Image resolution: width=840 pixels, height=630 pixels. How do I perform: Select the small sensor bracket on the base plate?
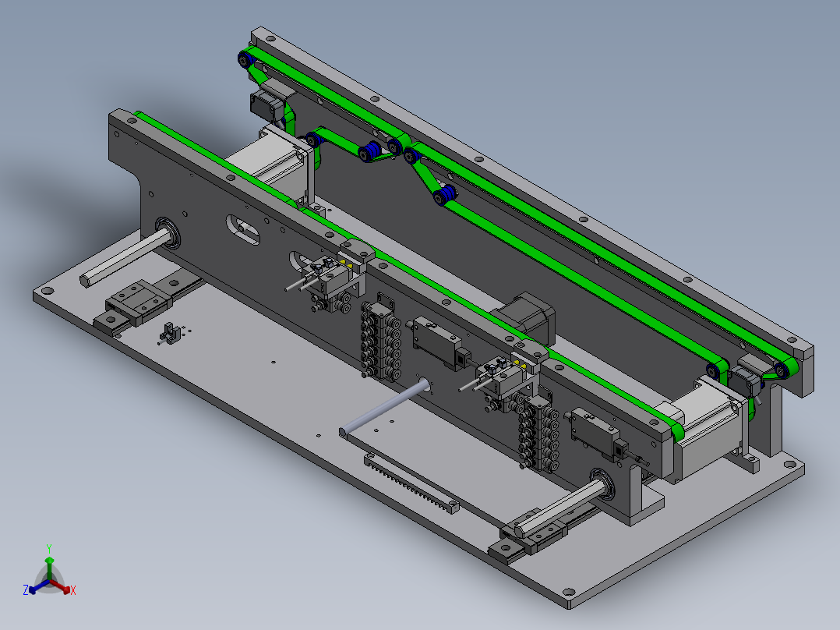point(168,333)
